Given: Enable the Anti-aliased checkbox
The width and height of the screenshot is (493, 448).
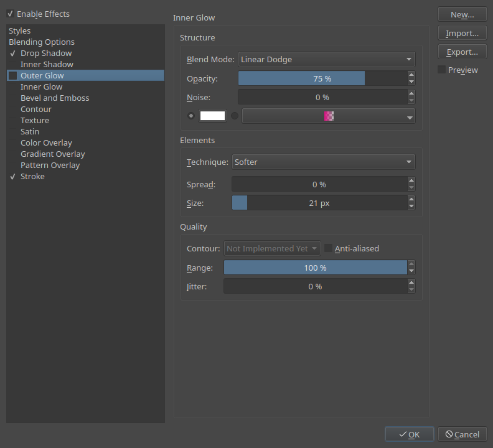Looking at the screenshot, I should pos(328,248).
